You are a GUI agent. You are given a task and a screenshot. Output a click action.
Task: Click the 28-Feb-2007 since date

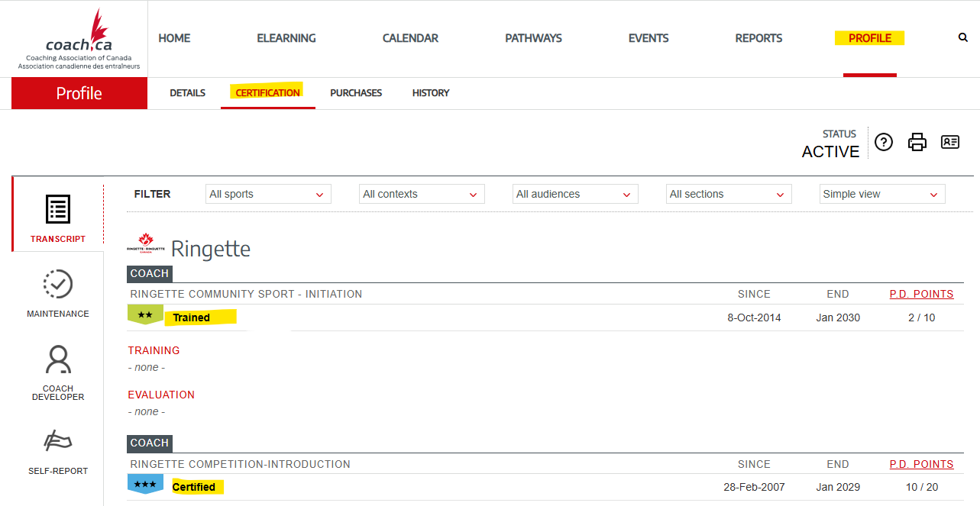click(754, 487)
